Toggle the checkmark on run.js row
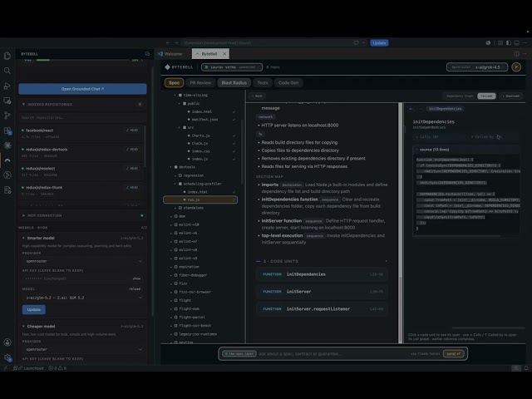 pyautogui.click(x=234, y=199)
